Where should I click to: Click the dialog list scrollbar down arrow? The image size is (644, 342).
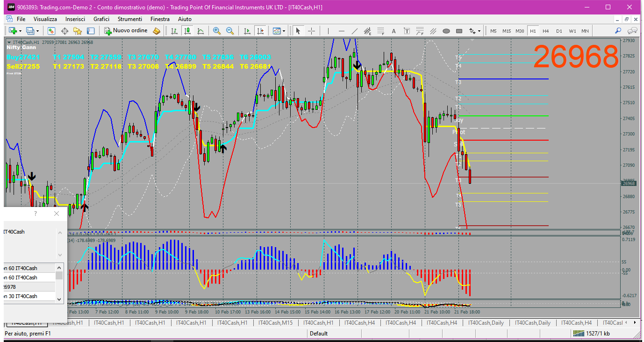(x=59, y=299)
